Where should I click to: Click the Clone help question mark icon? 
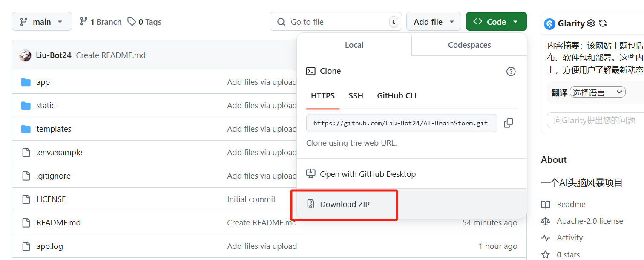[x=511, y=72]
